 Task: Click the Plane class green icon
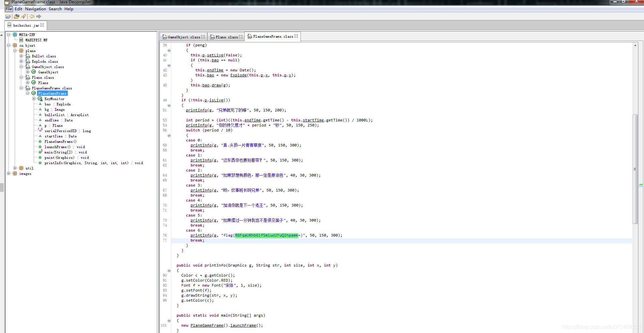[x=34, y=82]
